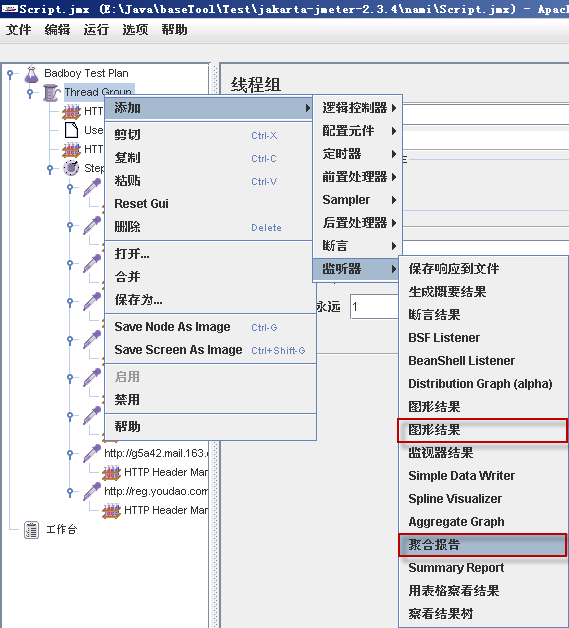
Task: Collapse the Badboy Test Plan tree node
Action: (x=10, y=74)
